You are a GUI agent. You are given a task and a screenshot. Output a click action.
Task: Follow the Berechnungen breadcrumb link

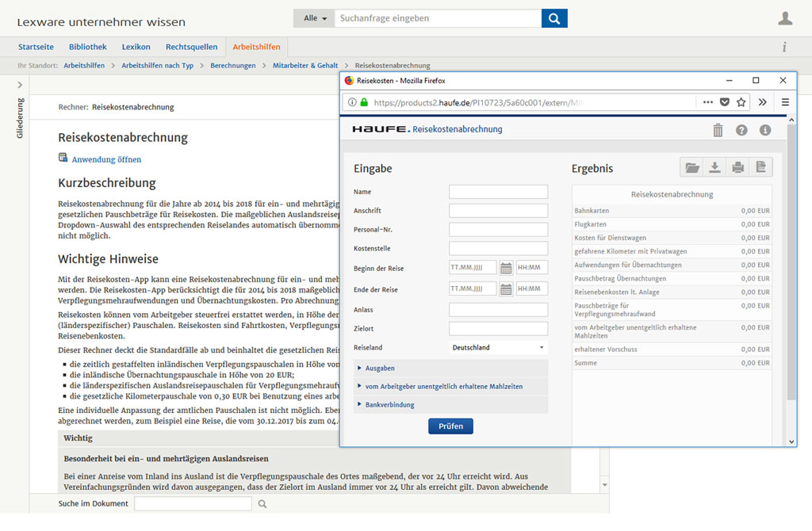(x=233, y=66)
